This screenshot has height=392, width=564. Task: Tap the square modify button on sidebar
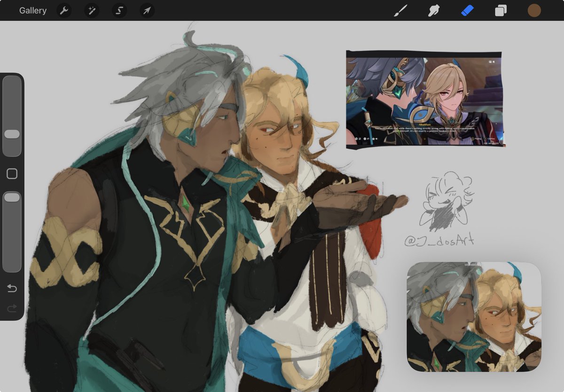12,174
